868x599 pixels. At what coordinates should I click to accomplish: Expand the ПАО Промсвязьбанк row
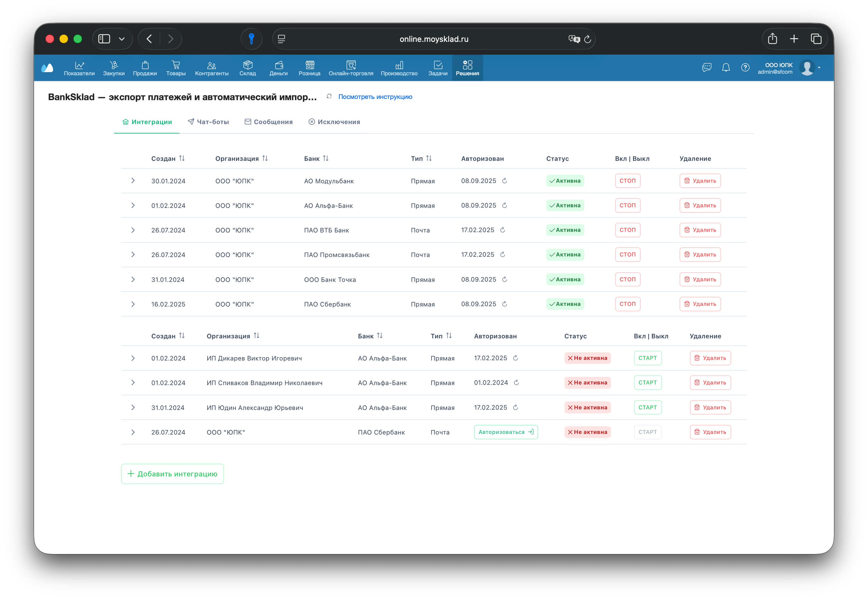tap(133, 255)
